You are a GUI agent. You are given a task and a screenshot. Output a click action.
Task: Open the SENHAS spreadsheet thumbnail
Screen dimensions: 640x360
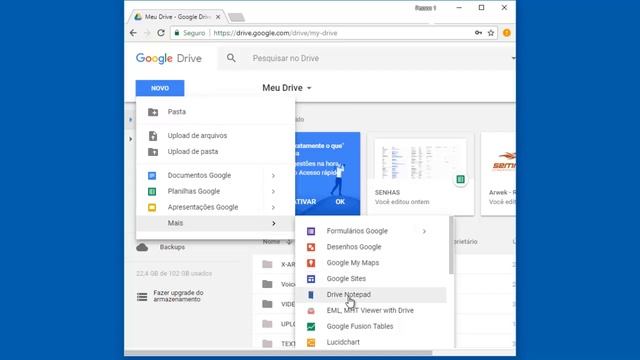click(x=420, y=173)
